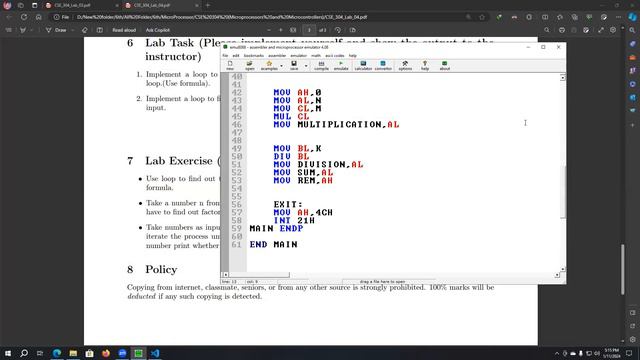This screenshot has width=640, height=360.
Task: Click the save icon in emu8086
Action: click(294, 65)
